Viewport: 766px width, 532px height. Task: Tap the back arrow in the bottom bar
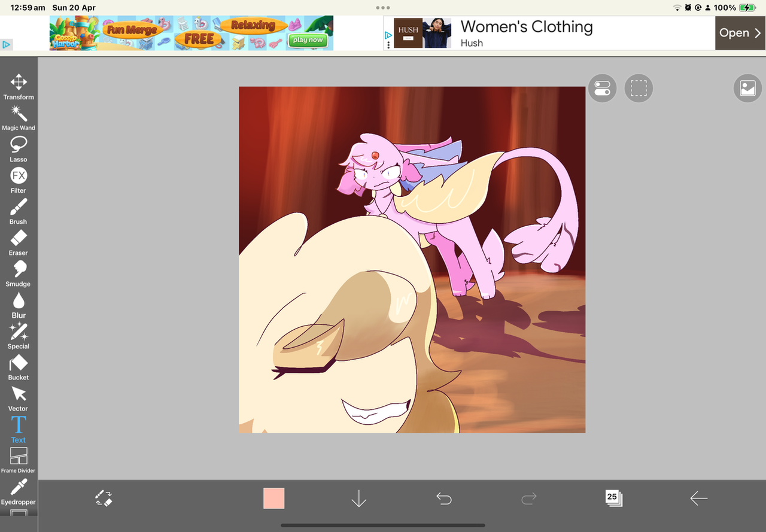[698, 498]
